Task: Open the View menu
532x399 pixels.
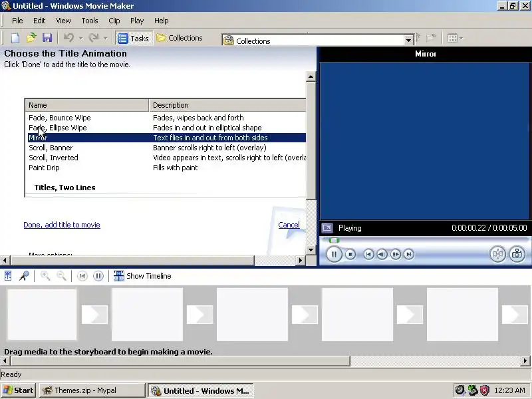Action: point(63,21)
